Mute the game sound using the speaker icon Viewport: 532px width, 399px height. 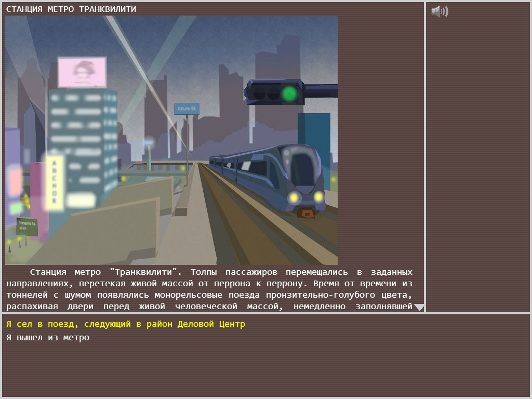pos(440,11)
